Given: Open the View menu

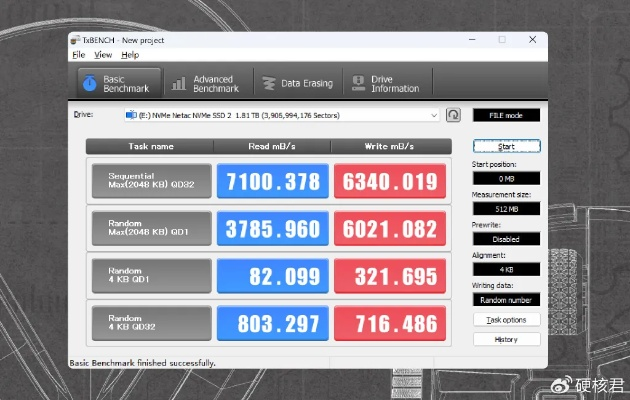Looking at the screenshot, I should [103, 54].
